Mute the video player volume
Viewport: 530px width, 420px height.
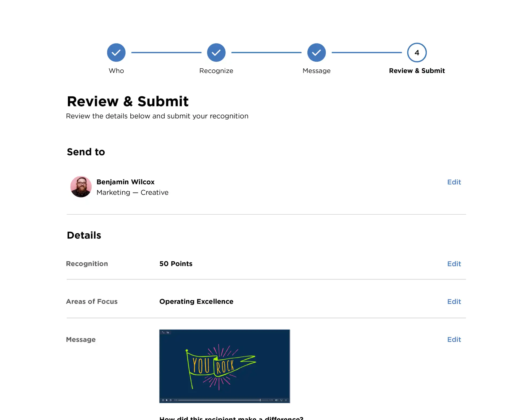[276, 400]
